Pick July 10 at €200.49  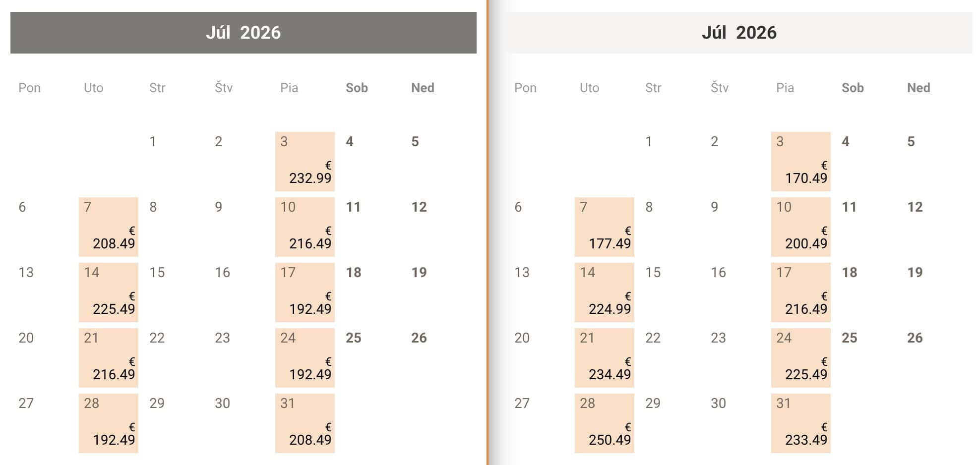(800, 227)
